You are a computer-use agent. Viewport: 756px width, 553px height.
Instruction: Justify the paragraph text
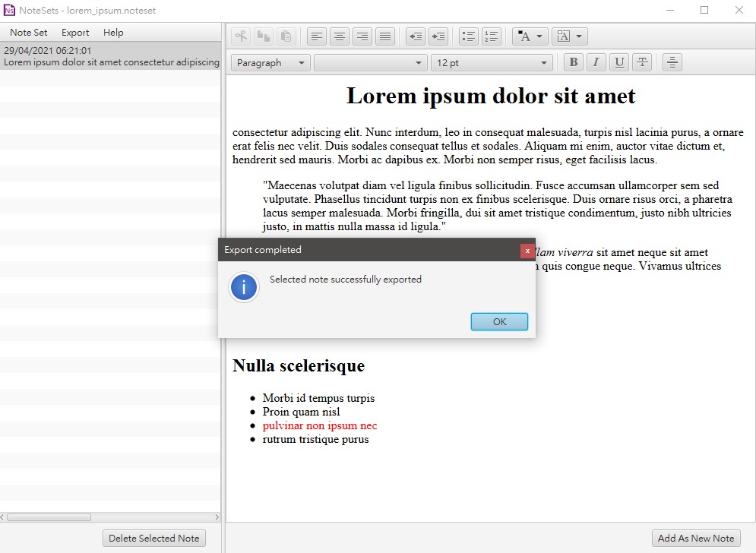[x=385, y=36]
